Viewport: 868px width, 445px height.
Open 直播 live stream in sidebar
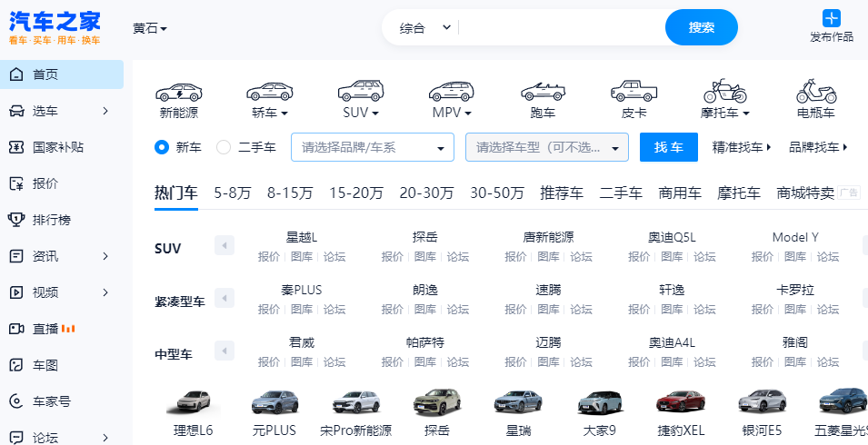click(62, 329)
